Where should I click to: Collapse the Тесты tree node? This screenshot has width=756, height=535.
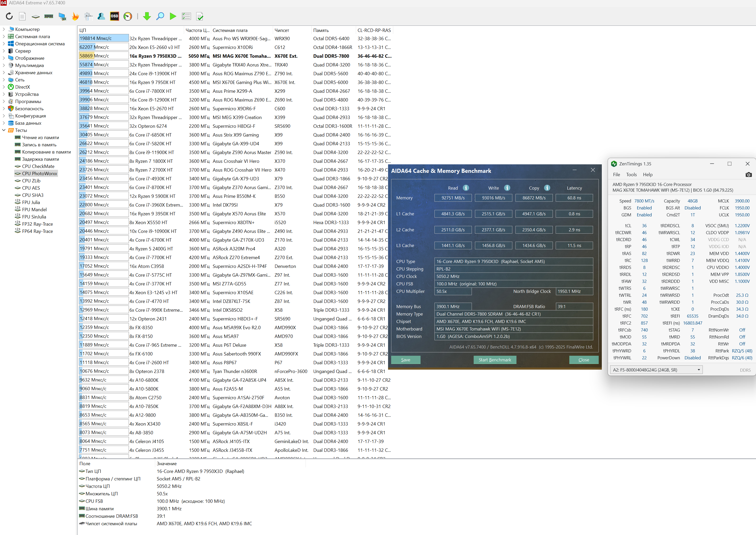[4, 130]
